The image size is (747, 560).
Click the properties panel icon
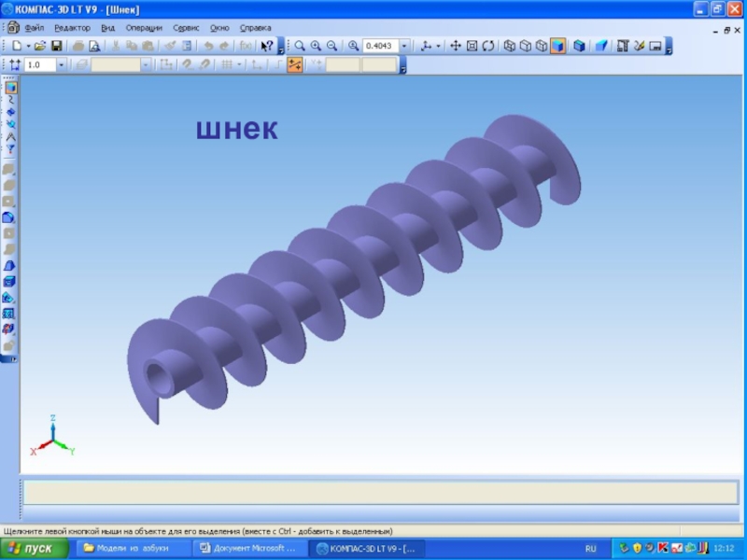point(655,46)
